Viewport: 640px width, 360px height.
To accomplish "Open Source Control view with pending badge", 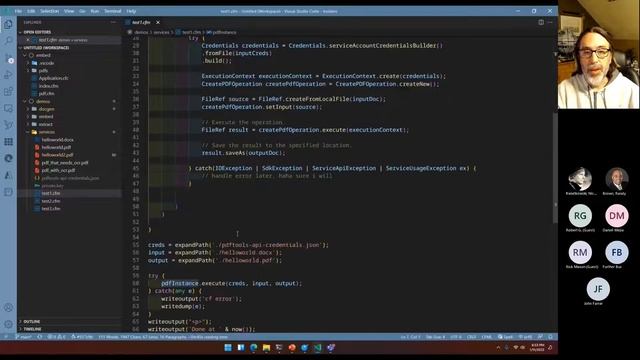I will [x=8, y=58].
